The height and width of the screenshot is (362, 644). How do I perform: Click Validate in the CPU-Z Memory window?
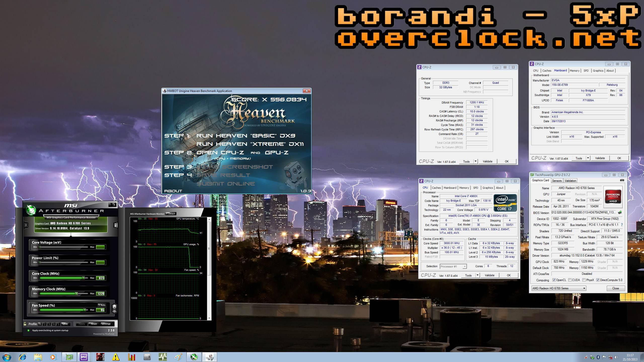488,161
